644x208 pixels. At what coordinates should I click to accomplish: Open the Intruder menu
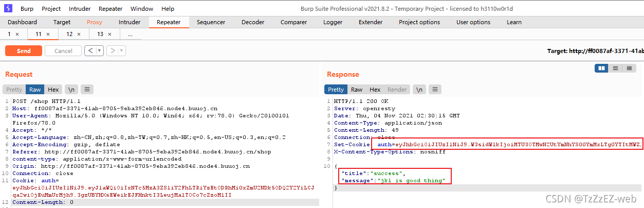pyautogui.click(x=80, y=9)
